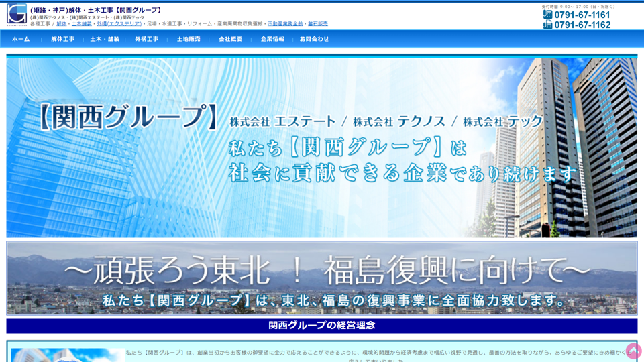Open the 外構(エクステリア) header link
The image size is (644, 362).
click(x=119, y=24)
